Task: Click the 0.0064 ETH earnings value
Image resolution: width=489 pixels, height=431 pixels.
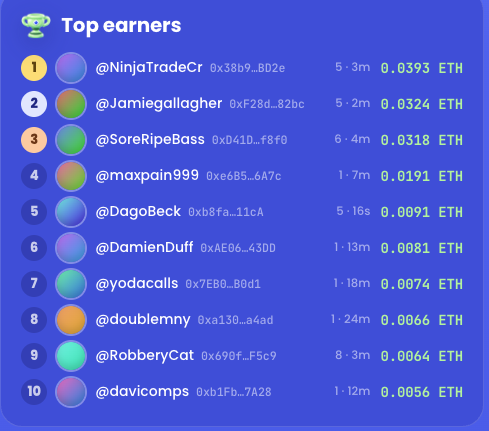Action: (x=422, y=356)
